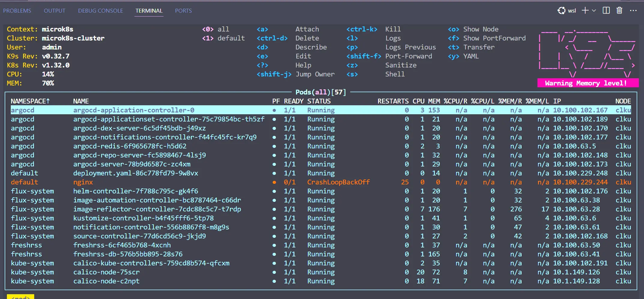This screenshot has height=299, width=644.
Task: Click the Warning Memory level banner
Action: [586, 83]
